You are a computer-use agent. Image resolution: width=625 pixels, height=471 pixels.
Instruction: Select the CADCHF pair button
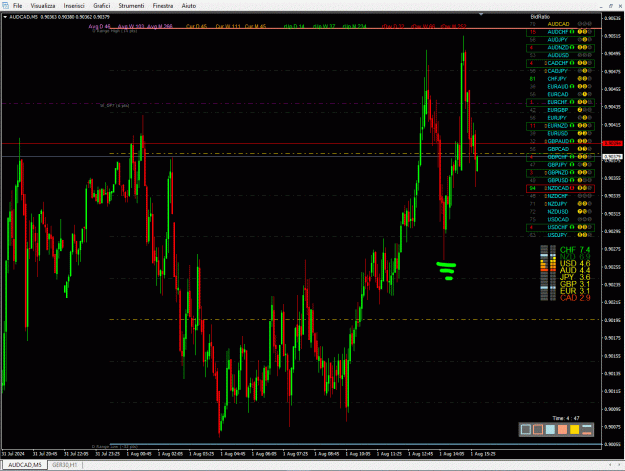tap(558, 63)
